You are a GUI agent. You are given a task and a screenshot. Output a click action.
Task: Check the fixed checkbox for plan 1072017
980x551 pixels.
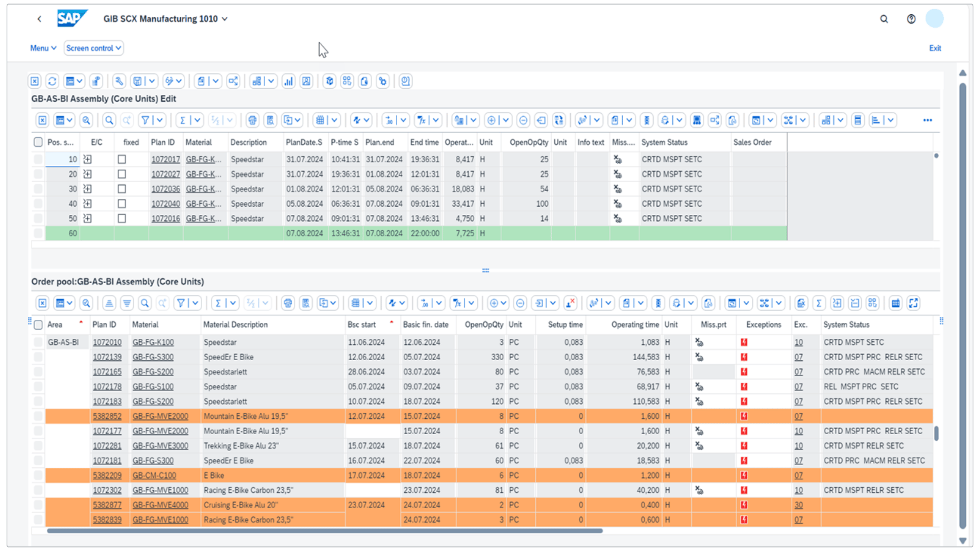121,159
